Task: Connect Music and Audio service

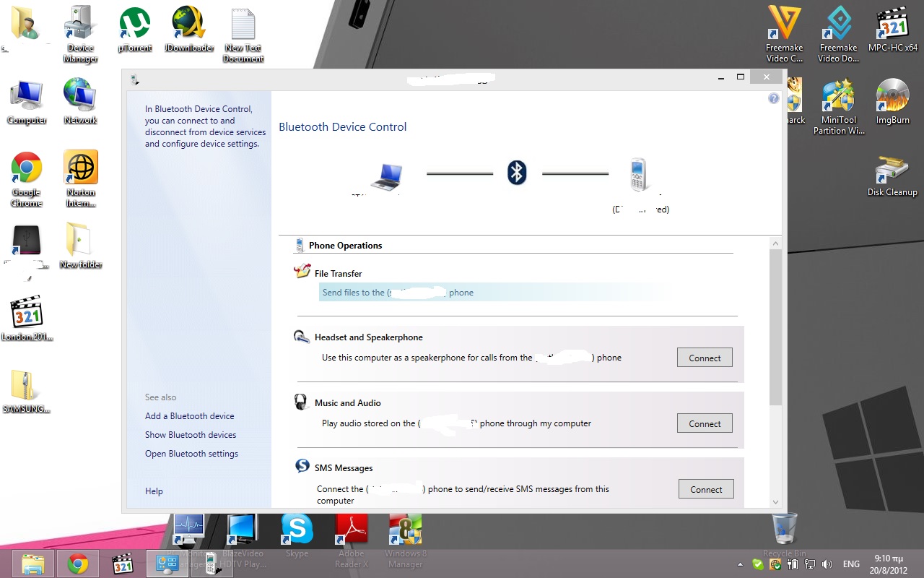Action: (x=705, y=423)
